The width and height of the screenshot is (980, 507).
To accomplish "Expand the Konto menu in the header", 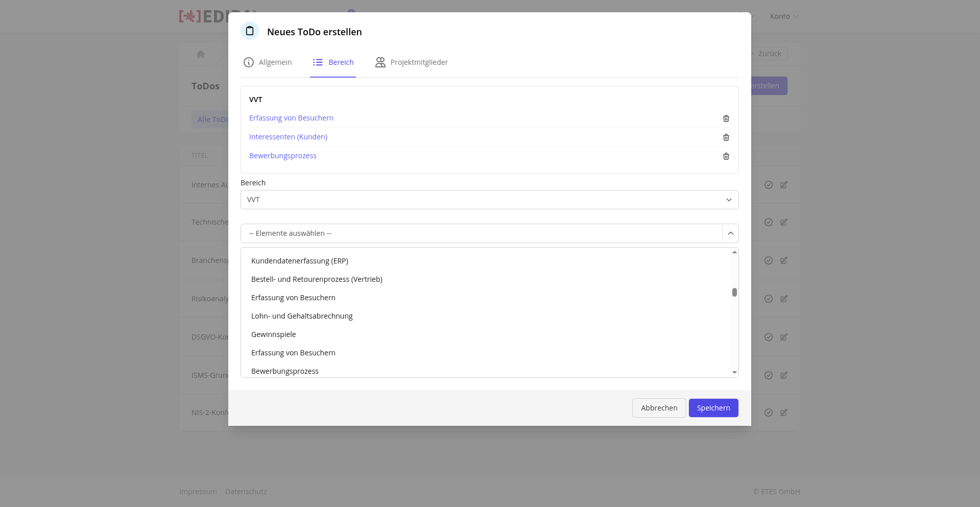I will coord(784,16).
